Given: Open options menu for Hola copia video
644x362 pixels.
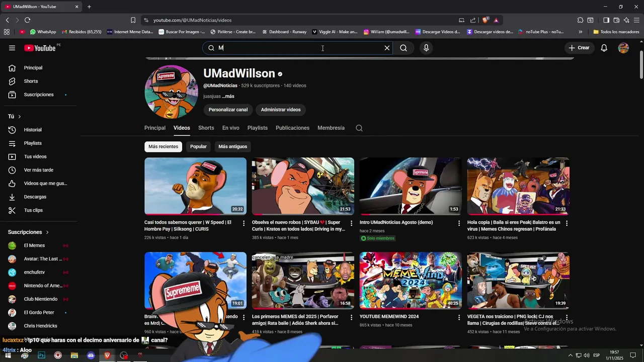Looking at the screenshot, I should (x=567, y=223).
